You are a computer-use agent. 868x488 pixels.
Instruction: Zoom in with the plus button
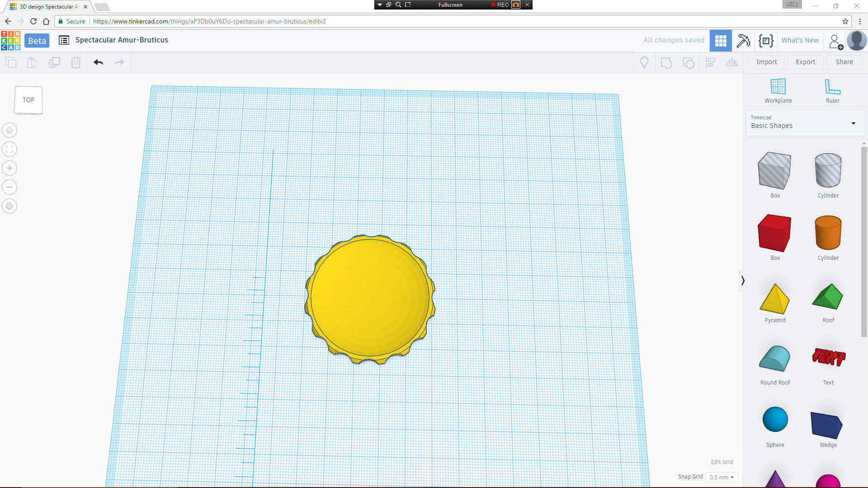point(9,168)
